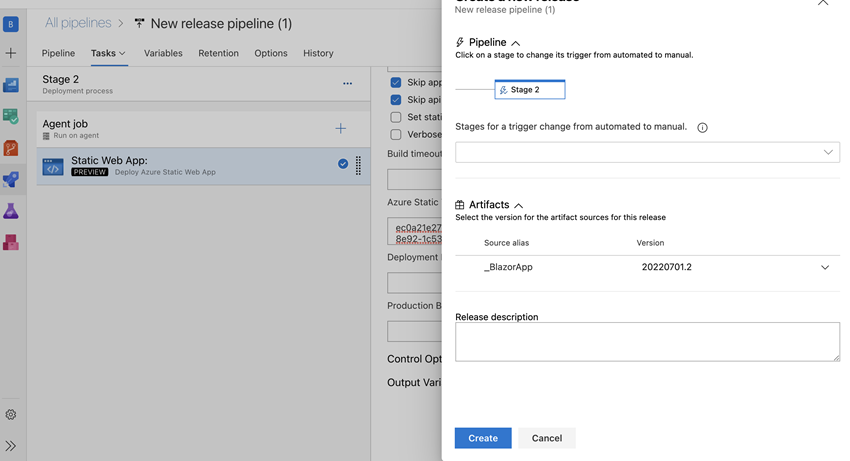This screenshot has height=461, width=850.
Task: Click the drag handle on Static Web App task
Action: [358, 165]
